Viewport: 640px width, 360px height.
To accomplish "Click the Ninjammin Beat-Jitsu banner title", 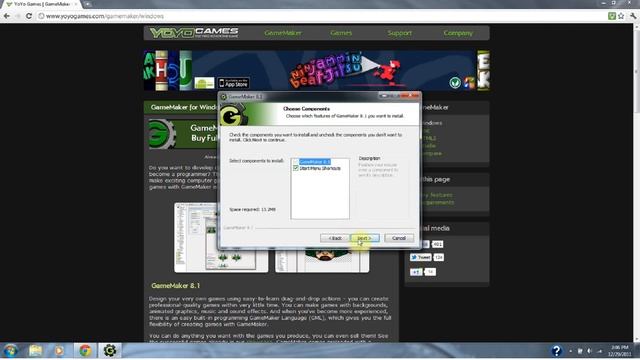I will tap(327, 69).
